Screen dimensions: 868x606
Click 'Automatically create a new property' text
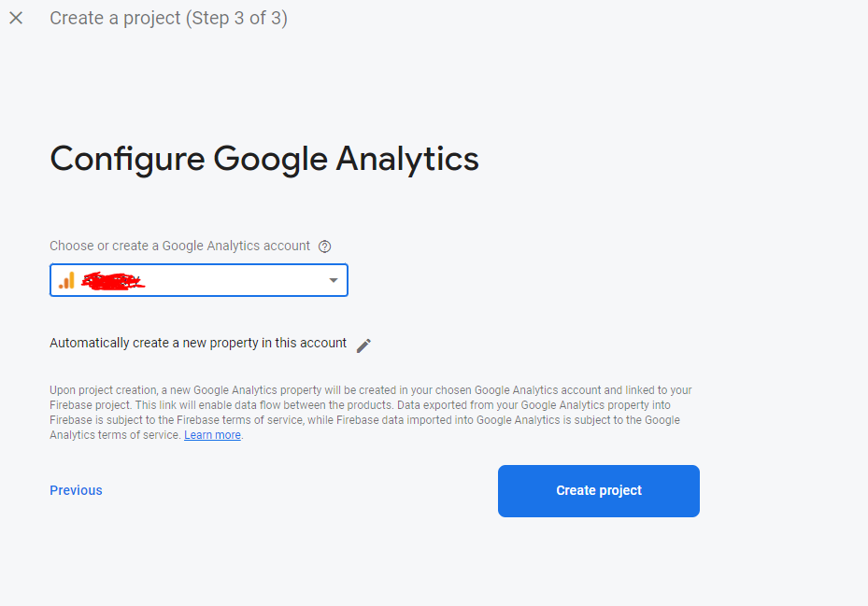click(197, 343)
